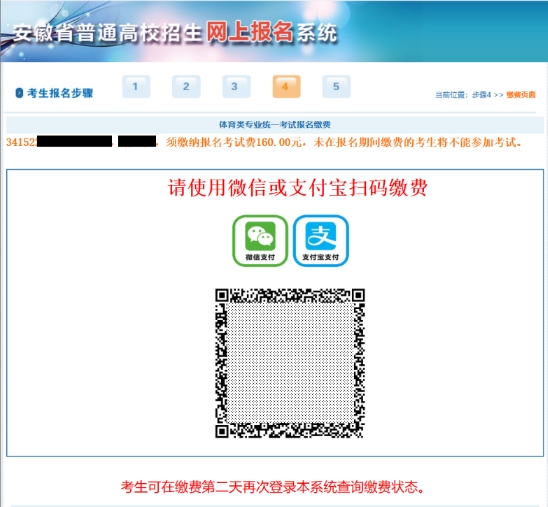The image size is (548, 507).
Task: Click the 请使用微信或支付宝扫码缴费 heading
Action: tap(298, 188)
